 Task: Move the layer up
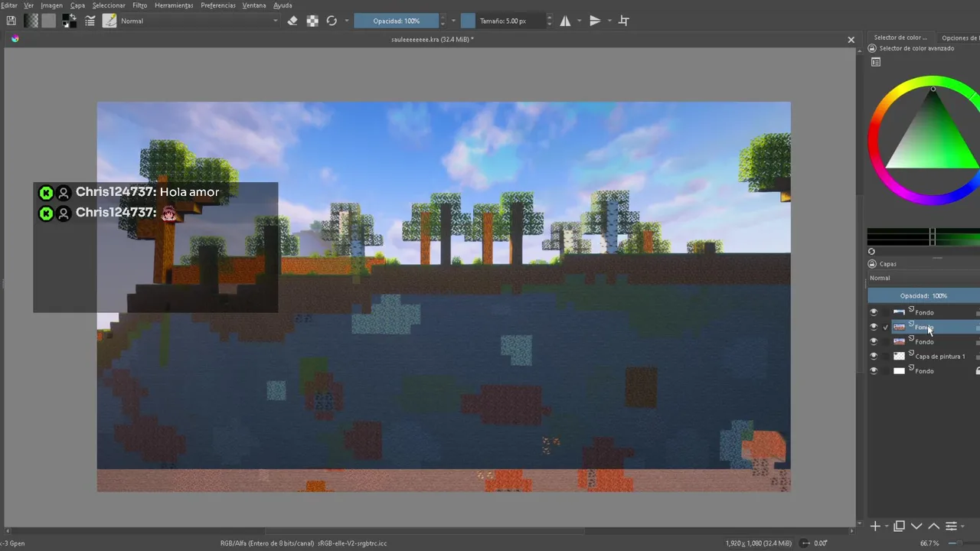(x=933, y=527)
